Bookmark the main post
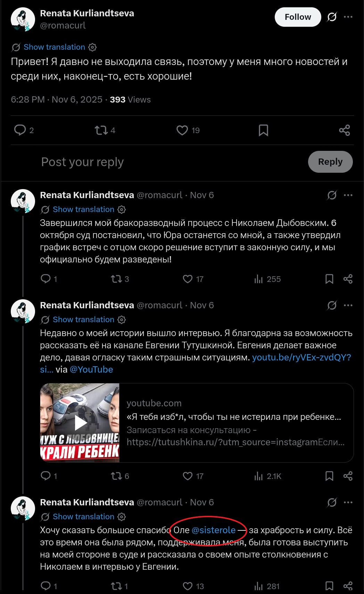Image resolution: width=364 pixels, height=594 pixels. pyautogui.click(x=263, y=130)
